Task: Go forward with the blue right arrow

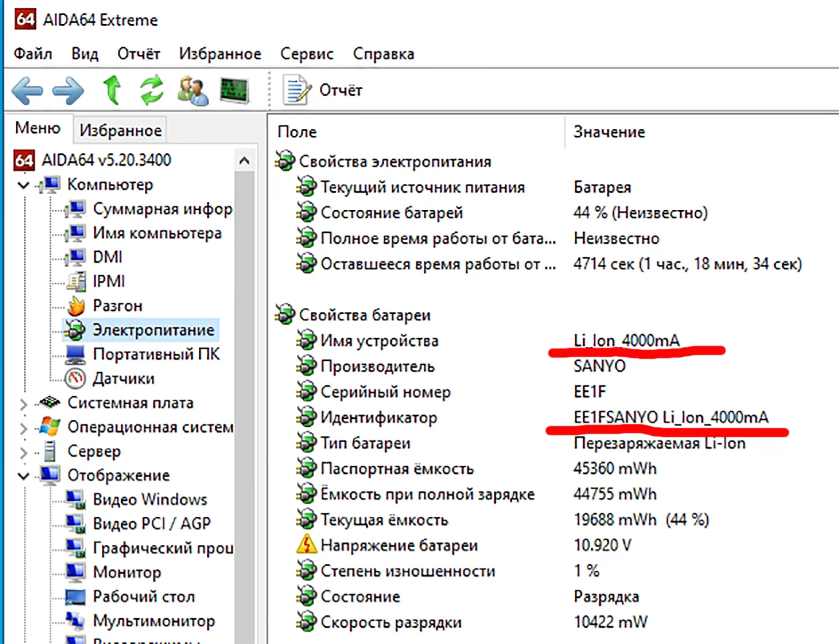Action: pyautogui.click(x=68, y=91)
